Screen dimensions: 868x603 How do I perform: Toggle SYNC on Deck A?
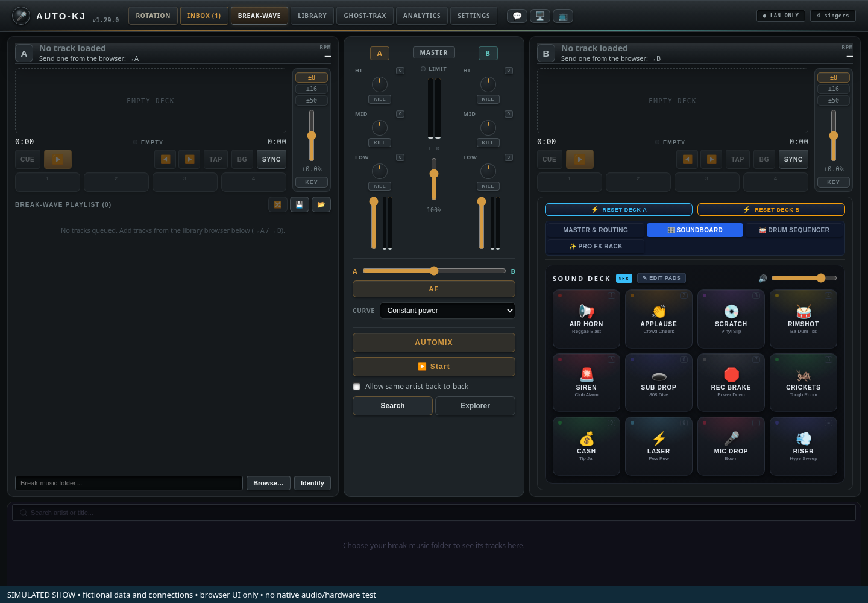[x=271, y=159]
